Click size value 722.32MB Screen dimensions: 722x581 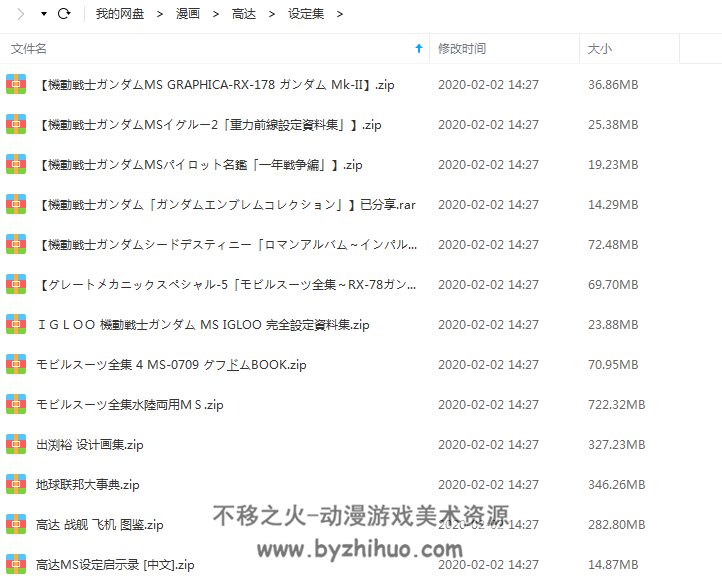click(x=617, y=405)
